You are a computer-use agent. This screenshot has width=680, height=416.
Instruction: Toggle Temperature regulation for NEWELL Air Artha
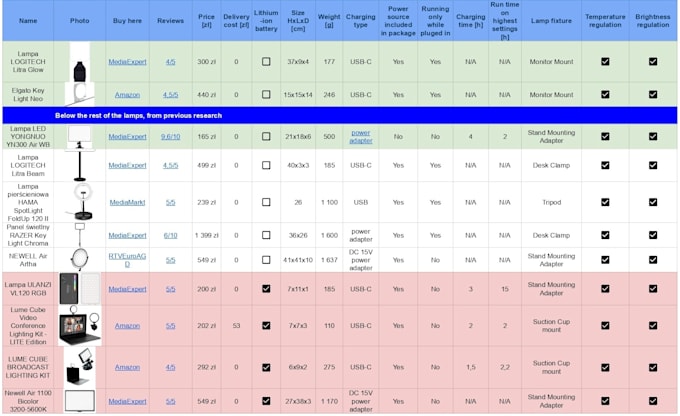tap(605, 260)
